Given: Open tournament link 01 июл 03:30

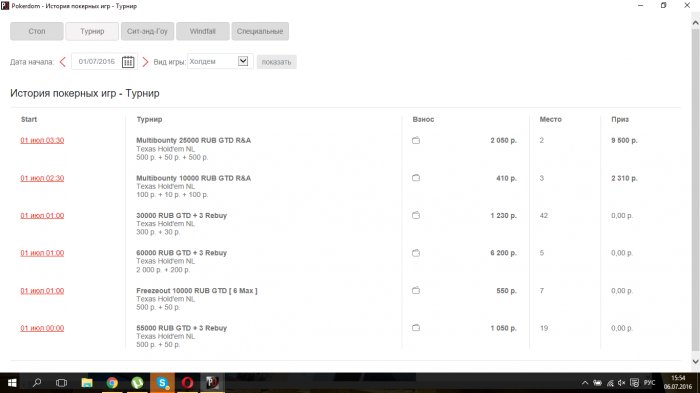Looking at the screenshot, I should click(42, 140).
